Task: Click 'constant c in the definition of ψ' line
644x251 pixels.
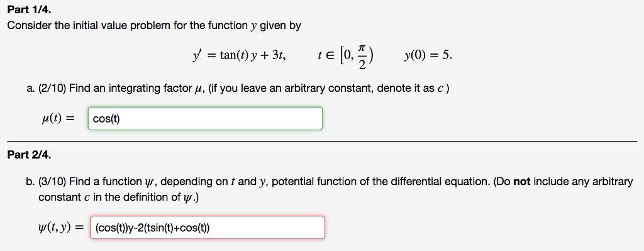Action: tap(119, 197)
